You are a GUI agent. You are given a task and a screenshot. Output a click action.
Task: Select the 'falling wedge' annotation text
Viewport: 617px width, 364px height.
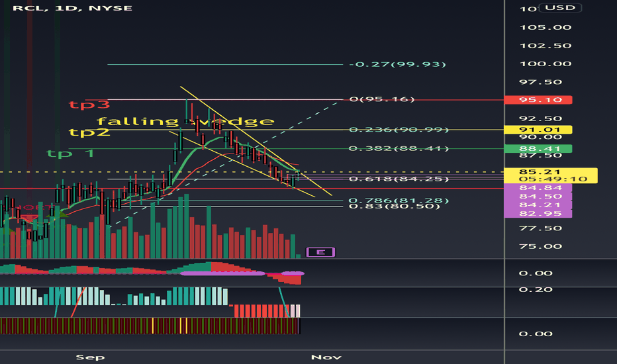185,121
